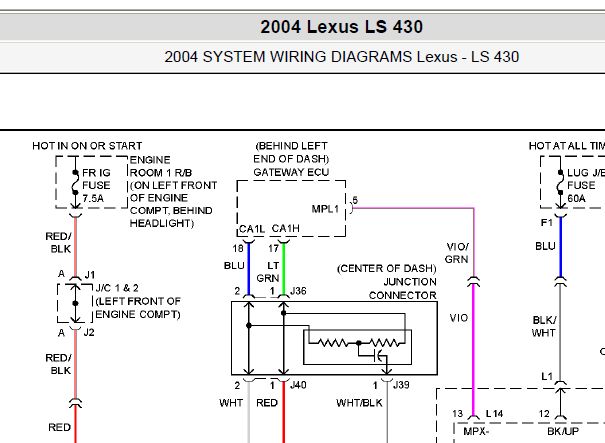Select the "BK/UP" terminal label
Viewport: 605px width, 443px height.
point(563,431)
